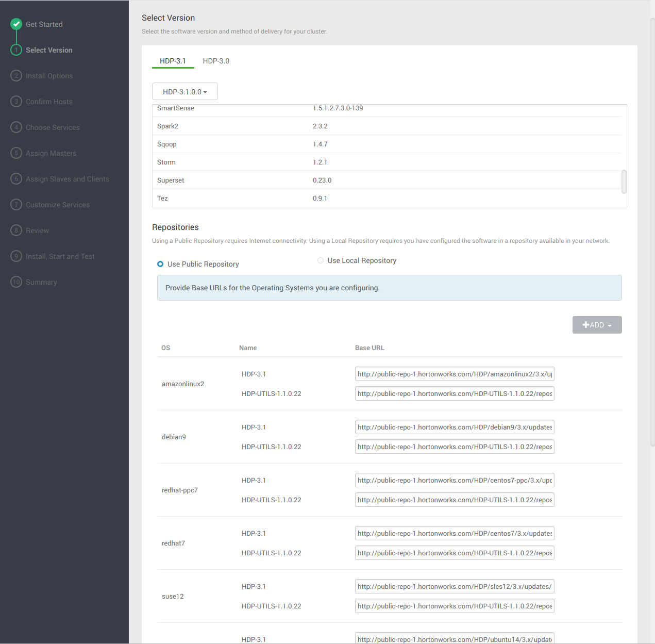
Task: Open the Confirm Hosts step label
Action: [49, 102]
